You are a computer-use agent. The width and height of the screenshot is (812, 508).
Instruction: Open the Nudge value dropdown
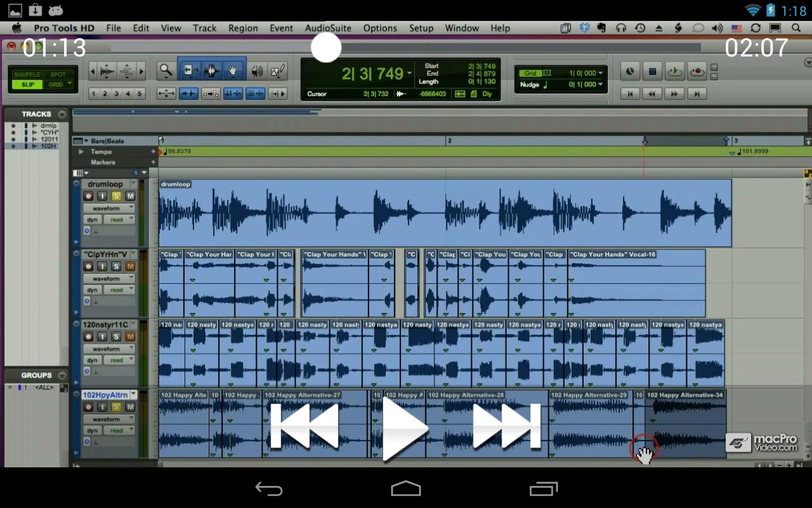600,84
